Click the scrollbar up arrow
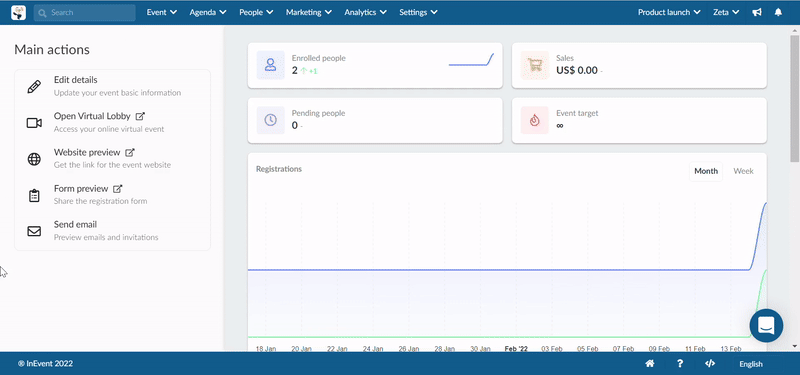The height and width of the screenshot is (375, 800). pos(795,30)
